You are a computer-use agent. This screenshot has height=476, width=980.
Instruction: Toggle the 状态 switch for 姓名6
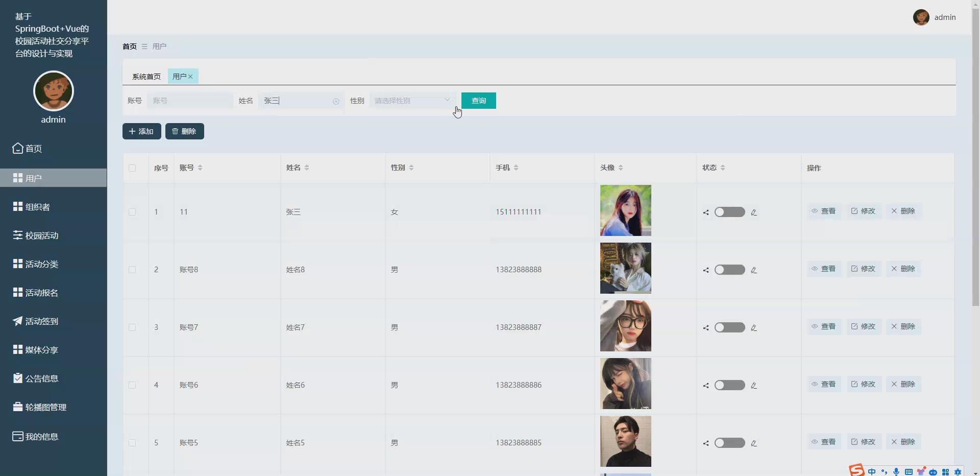(729, 385)
